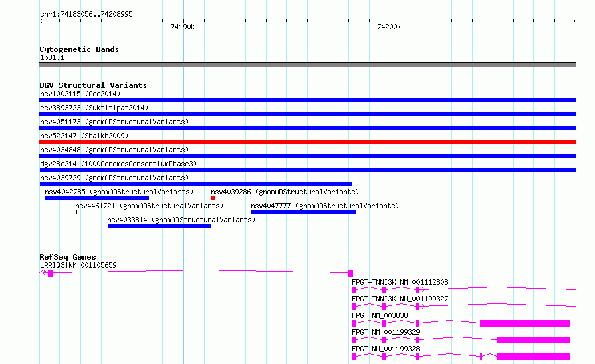Select the nsv4042785 blue variant bar
Screen dimensions: 595x364
(97, 198)
